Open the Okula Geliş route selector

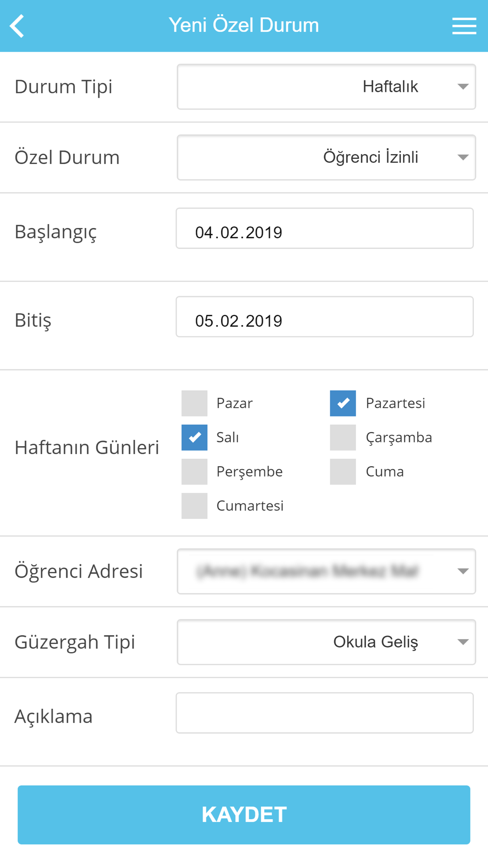click(x=326, y=642)
